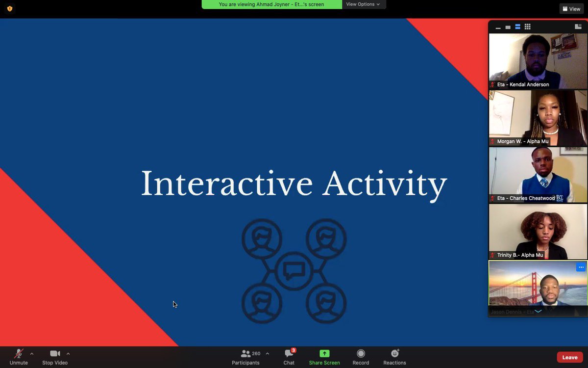The height and width of the screenshot is (368, 588).
Task: Click the muted mic icon on Kendal Anderson tile
Action: [493, 85]
